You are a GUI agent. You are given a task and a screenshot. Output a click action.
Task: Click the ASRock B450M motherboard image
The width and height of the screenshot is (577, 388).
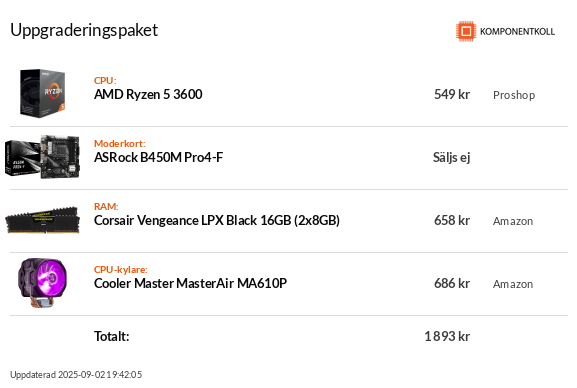click(42, 157)
